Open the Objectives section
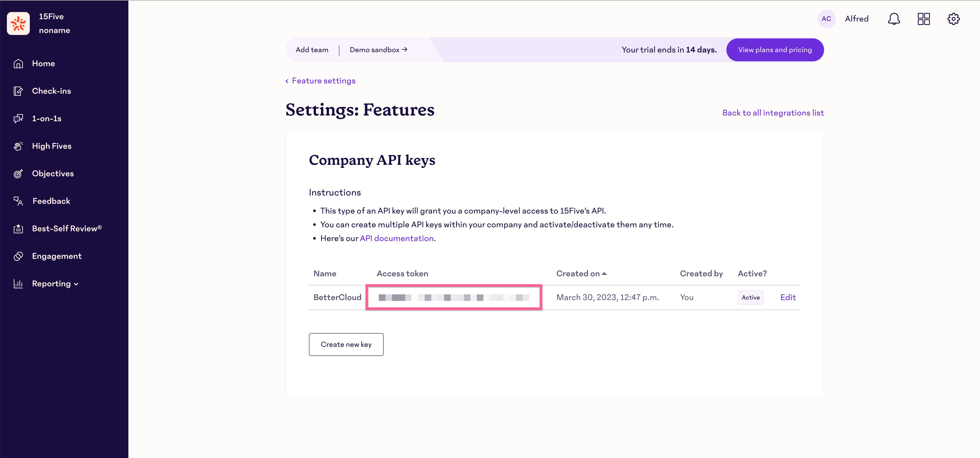 (52, 173)
